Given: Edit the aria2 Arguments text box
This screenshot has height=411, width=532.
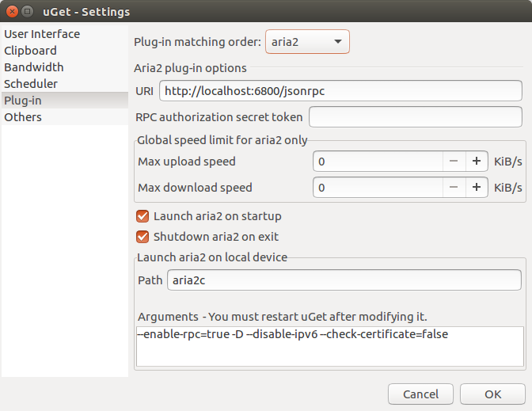Looking at the screenshot, I should pyautogui.click(x=329, y=345).
